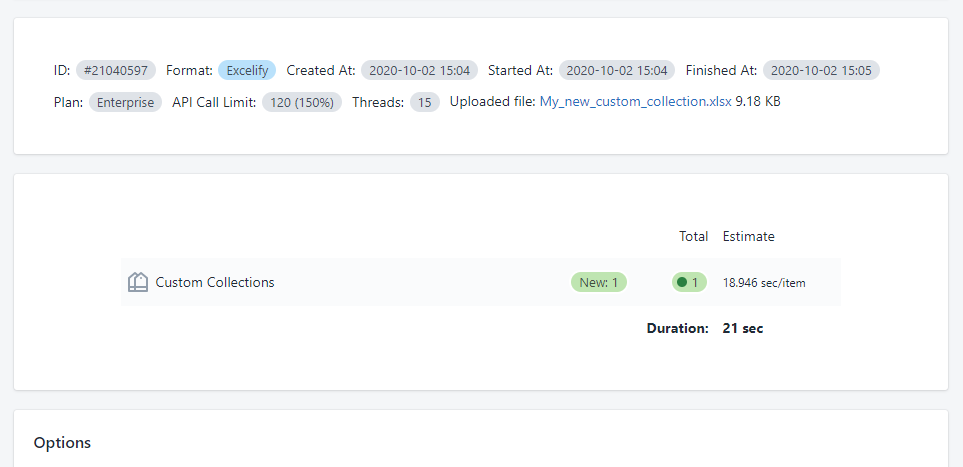This screenshot has width=963, height=467.
Task: Click the Total count 1 badge
Action: pos(690,283)
